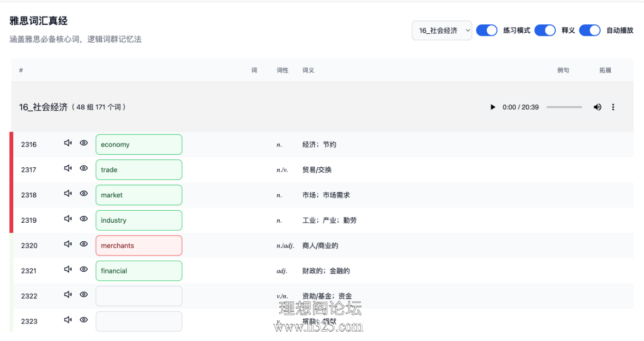
Task: Click the merchants input field in row 2320
Action: click(139, 245)
